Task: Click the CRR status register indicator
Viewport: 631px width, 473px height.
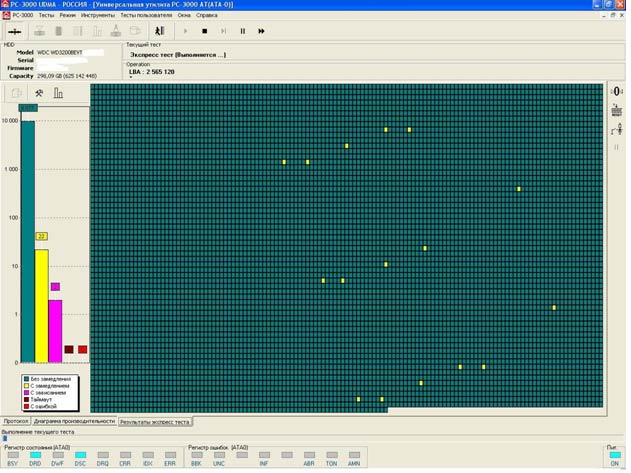Action: pyautogui.click(x=126, y=455)
